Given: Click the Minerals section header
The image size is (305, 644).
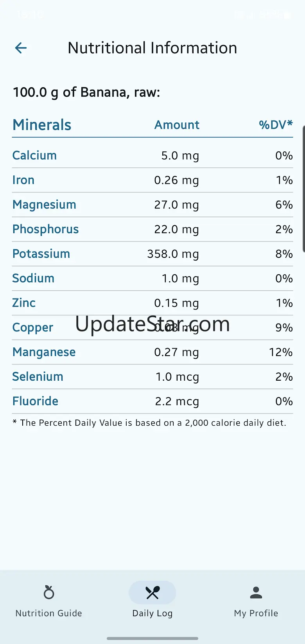Looking at the screenshot, I should (42, 125).
